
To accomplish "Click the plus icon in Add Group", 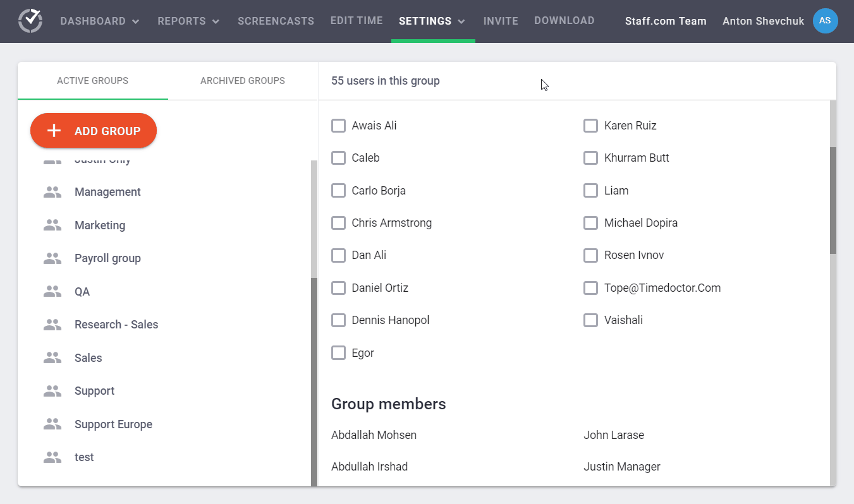I will (54, 131).
